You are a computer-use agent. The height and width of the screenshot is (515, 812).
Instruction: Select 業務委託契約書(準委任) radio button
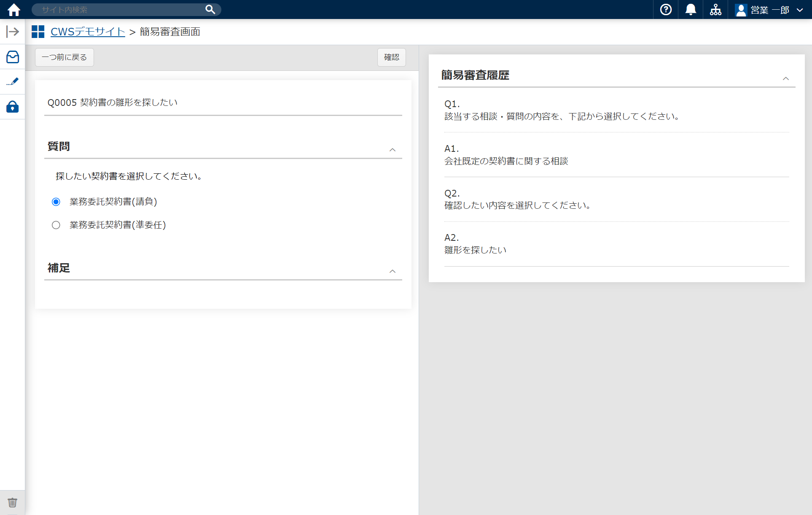pos(56,225)
